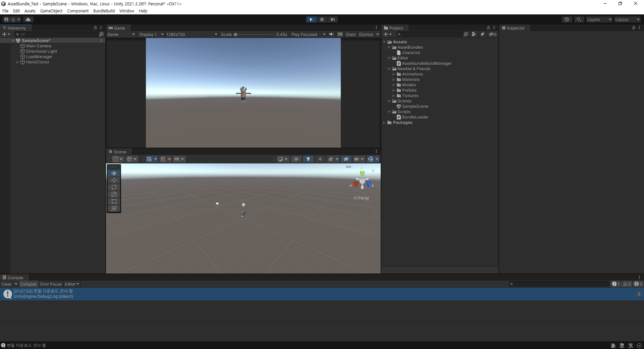644x349 pixels.
Task: Toggle Stats in the Game view
Action: 351,35
